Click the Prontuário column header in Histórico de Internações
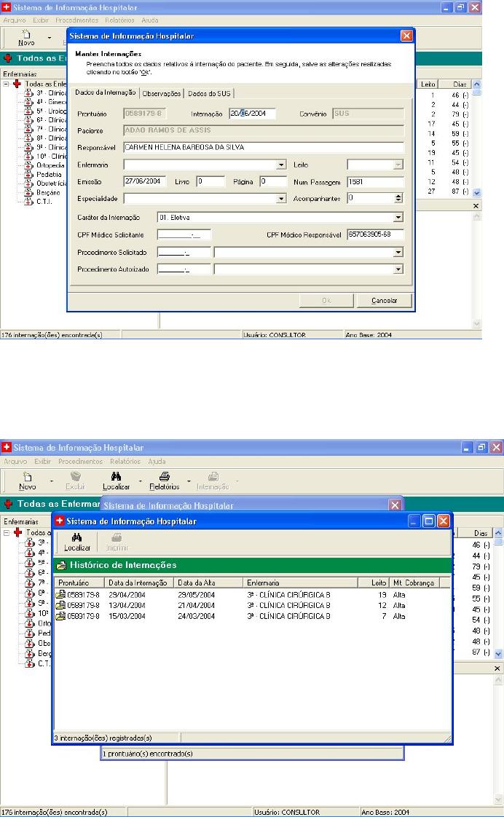This screenshot has width=504, height=817. (x=79, y=583)
